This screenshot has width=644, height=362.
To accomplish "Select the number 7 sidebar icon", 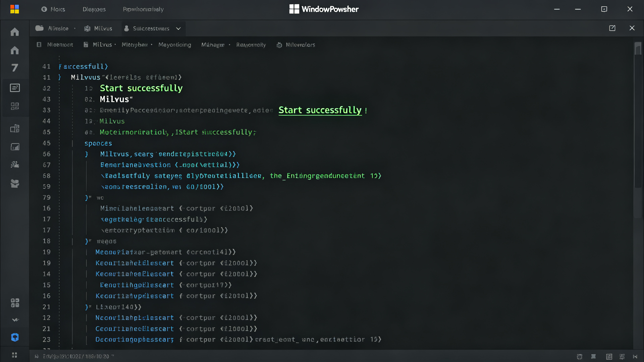I will tap(15, 68).
